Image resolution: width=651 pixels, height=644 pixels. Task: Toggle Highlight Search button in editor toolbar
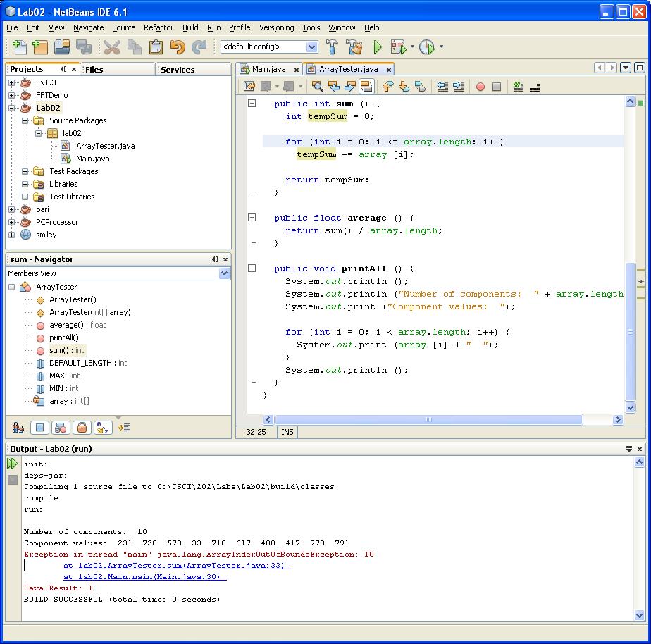click(x=366, y=87)
